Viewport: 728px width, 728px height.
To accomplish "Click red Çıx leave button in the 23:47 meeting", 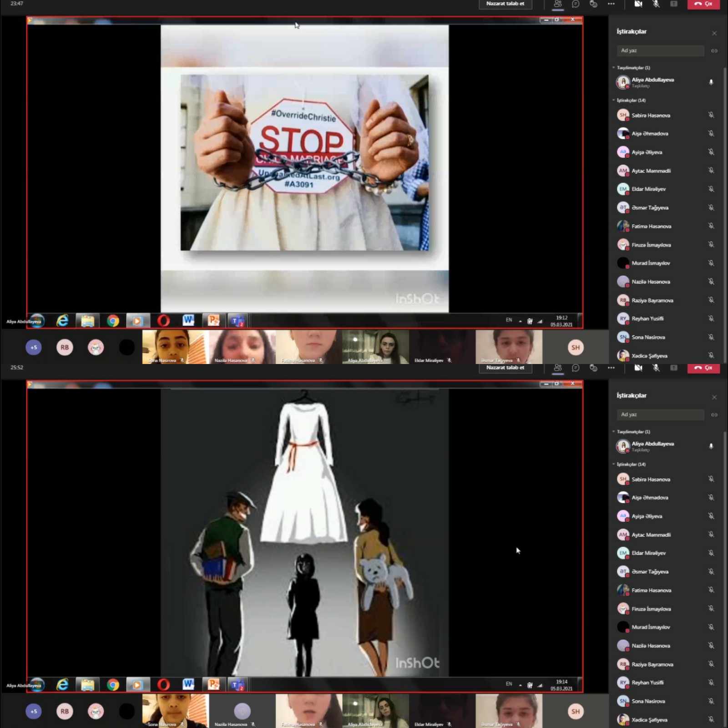I will tap(703, 4).
